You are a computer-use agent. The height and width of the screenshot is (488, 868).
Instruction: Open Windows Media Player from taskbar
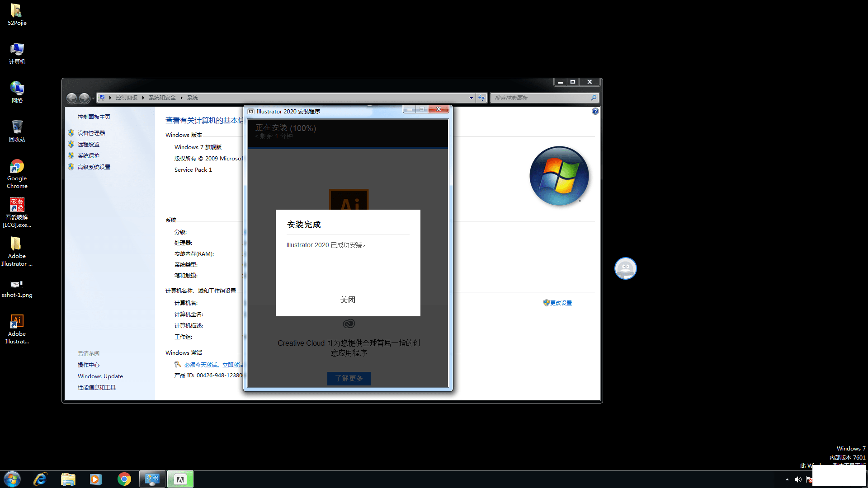click(x=96, y=479)
